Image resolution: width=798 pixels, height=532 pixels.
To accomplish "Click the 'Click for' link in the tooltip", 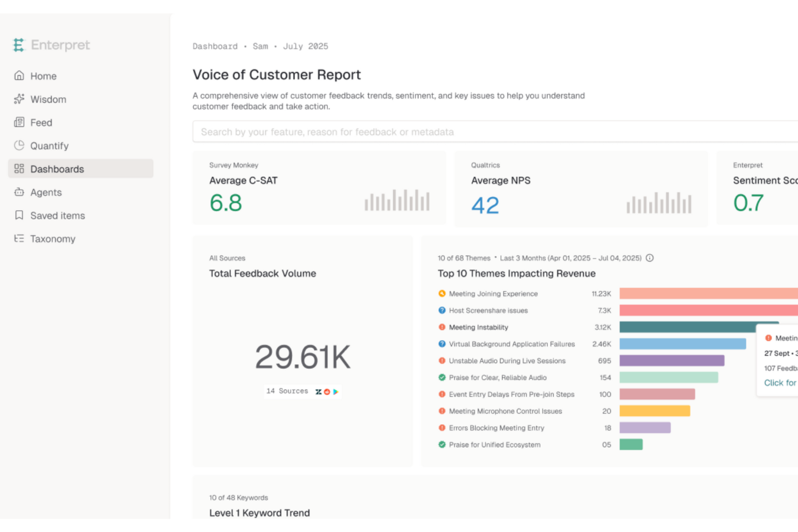I will click(780, 383).
